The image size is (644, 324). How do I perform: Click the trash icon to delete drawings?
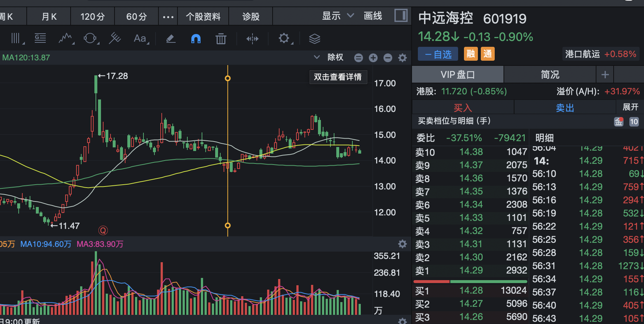click(221, 38)
